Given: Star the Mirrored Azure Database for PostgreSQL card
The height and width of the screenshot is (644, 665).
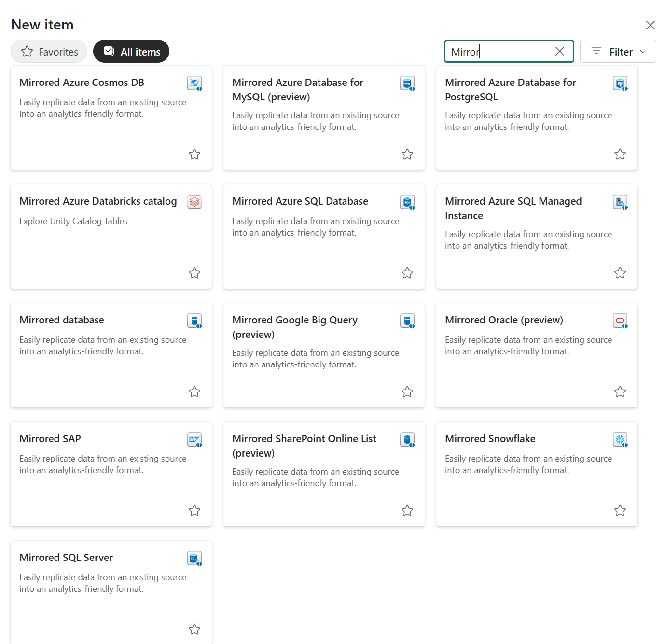Looking at the screenshot, I should [x=620, y=154].
